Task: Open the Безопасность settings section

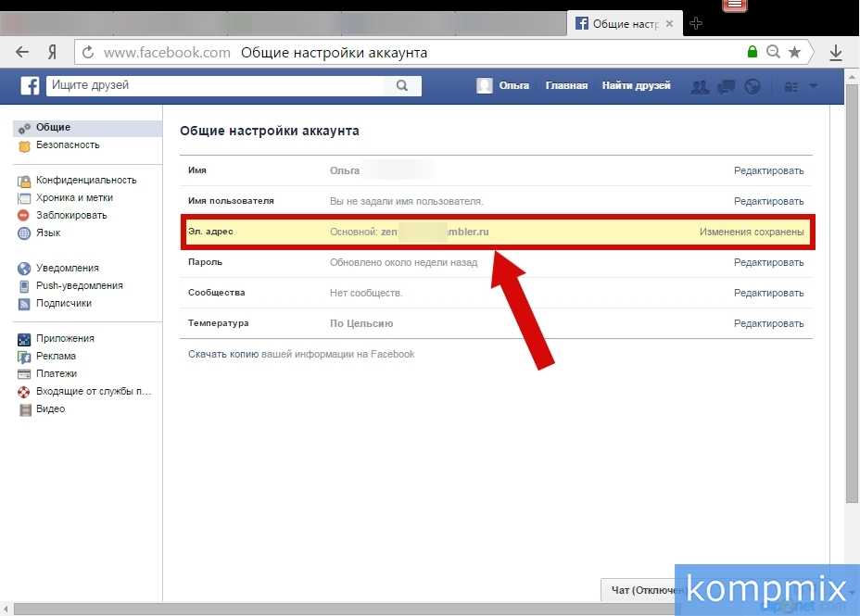Action: point(67,145)
